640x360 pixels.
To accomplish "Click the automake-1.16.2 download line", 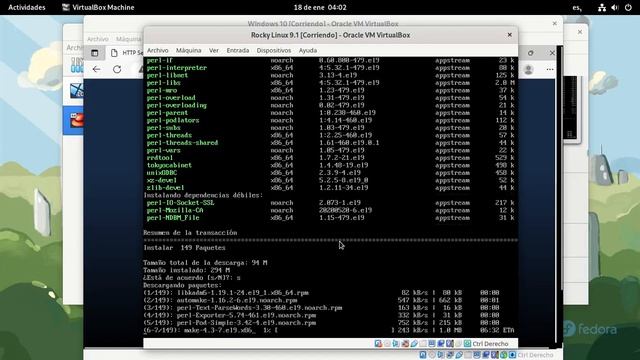I will (322, 300).
